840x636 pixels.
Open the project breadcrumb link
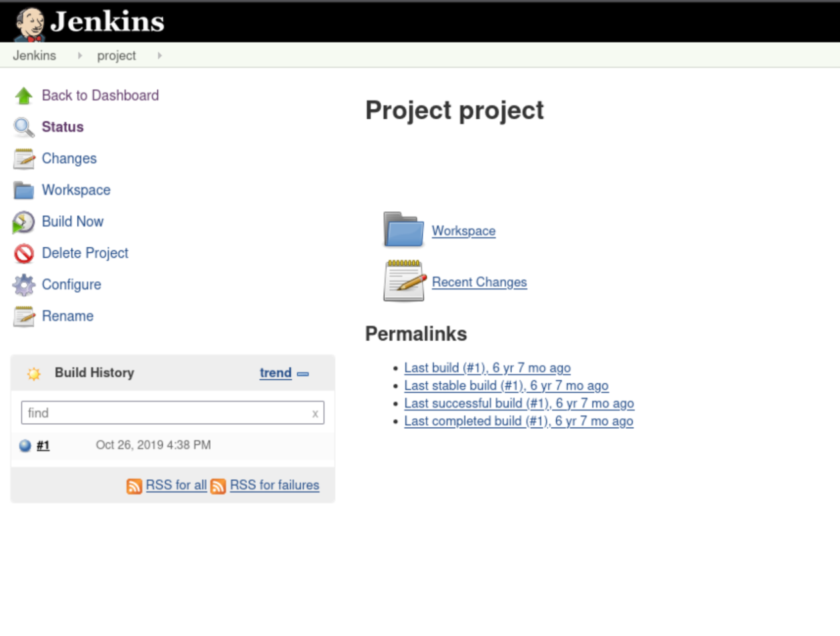[117, 55]
